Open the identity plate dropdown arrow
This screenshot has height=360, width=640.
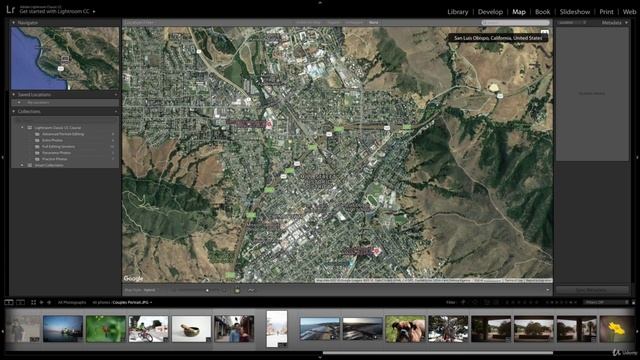pyautogui.click(x=94, y=11)
